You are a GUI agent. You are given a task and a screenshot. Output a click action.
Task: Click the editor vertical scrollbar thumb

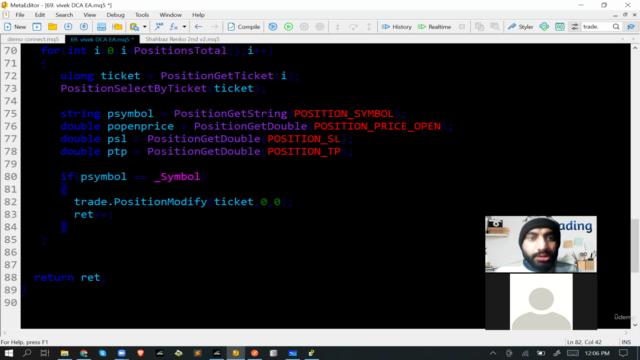tap(635, 245)
